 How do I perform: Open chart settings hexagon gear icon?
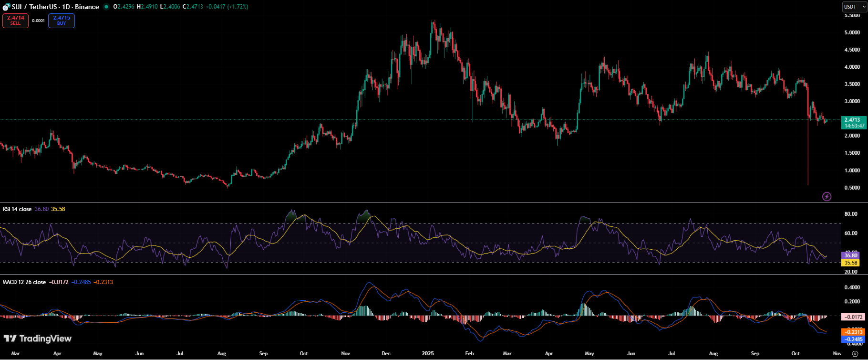[x=855, y=354]
